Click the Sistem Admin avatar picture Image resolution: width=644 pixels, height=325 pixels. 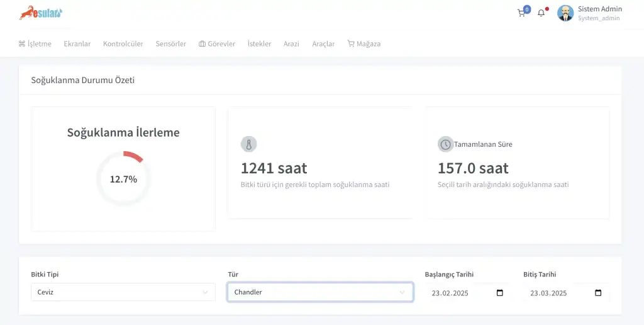click(x=565, y=13)
